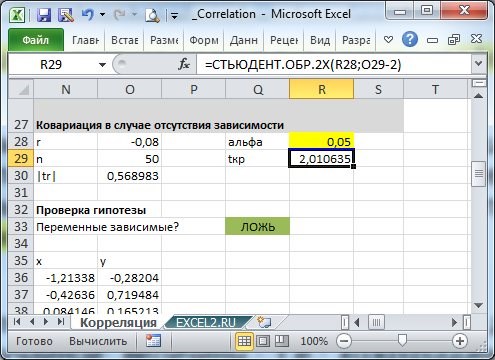Select column R header
The image size is (495, 360).
click(322, 89)
